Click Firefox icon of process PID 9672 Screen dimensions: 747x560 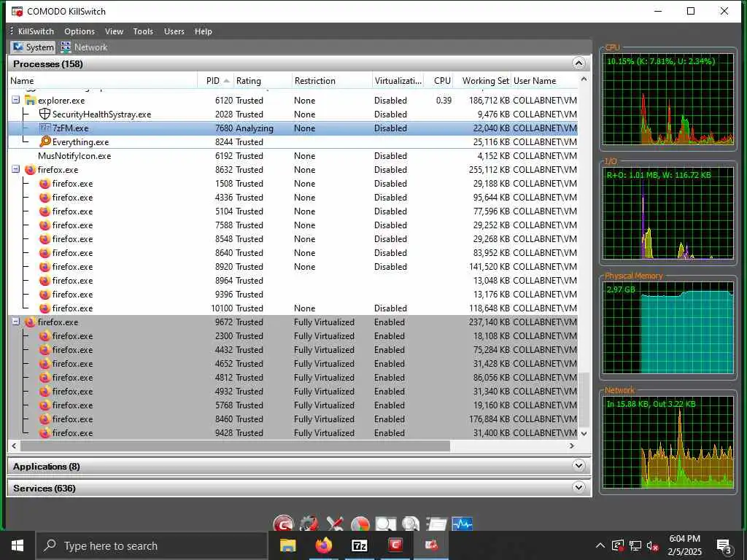(31, 322)
